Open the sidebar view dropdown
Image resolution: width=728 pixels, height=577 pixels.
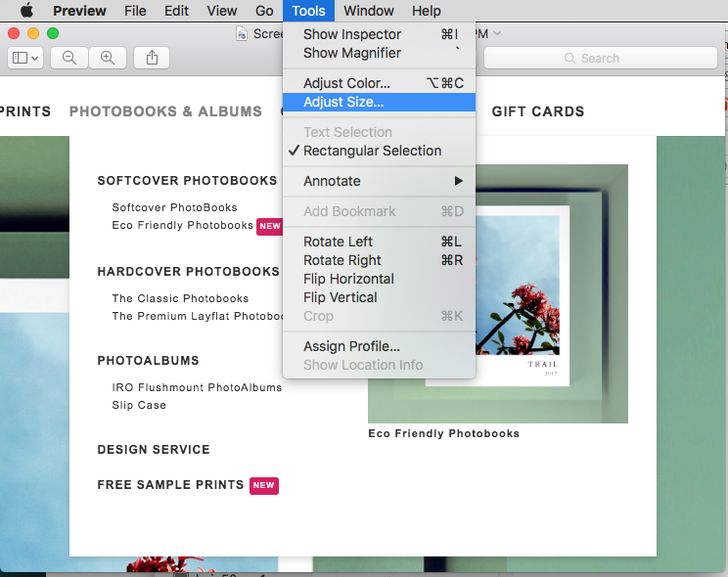[x=25, y=58]
